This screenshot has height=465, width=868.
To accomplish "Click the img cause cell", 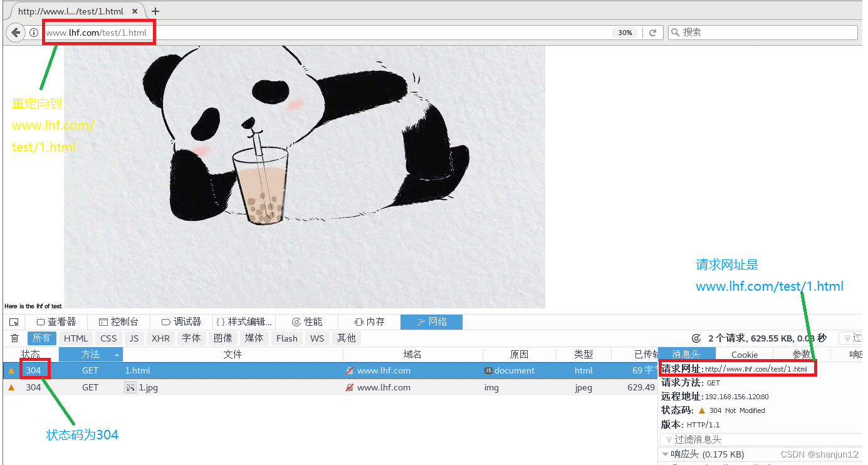I will point(491,387).
